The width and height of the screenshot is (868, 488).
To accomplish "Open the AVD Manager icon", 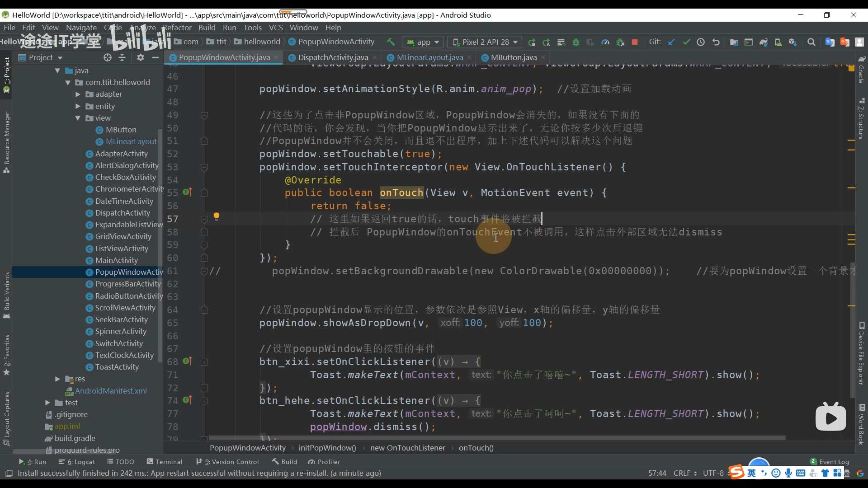I will click(778, 42).
